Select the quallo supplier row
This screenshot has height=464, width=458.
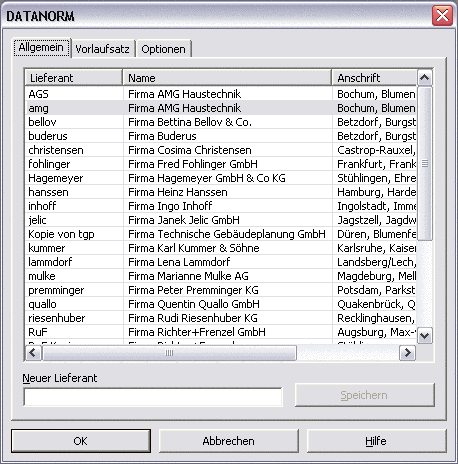click(221, 304)
